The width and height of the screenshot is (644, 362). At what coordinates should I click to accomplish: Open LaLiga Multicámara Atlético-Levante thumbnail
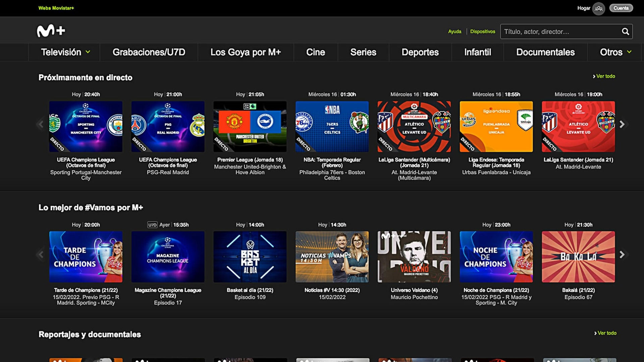pyautogui.click(x=414, y=127)
